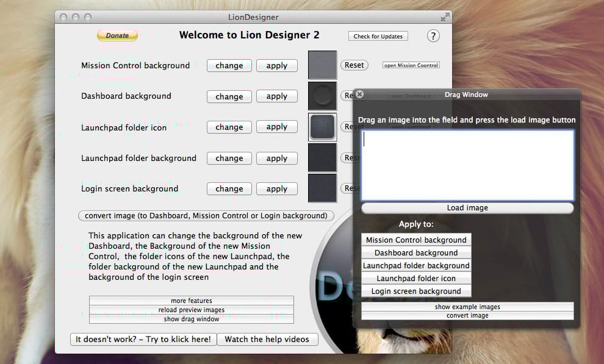
Task: Click the "Login screen background" row label in LionDesigner
Action: [129, 188]
